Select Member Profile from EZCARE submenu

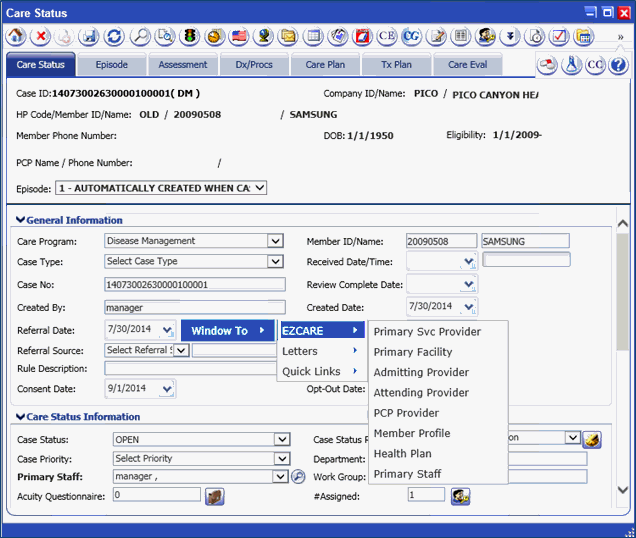411,433
